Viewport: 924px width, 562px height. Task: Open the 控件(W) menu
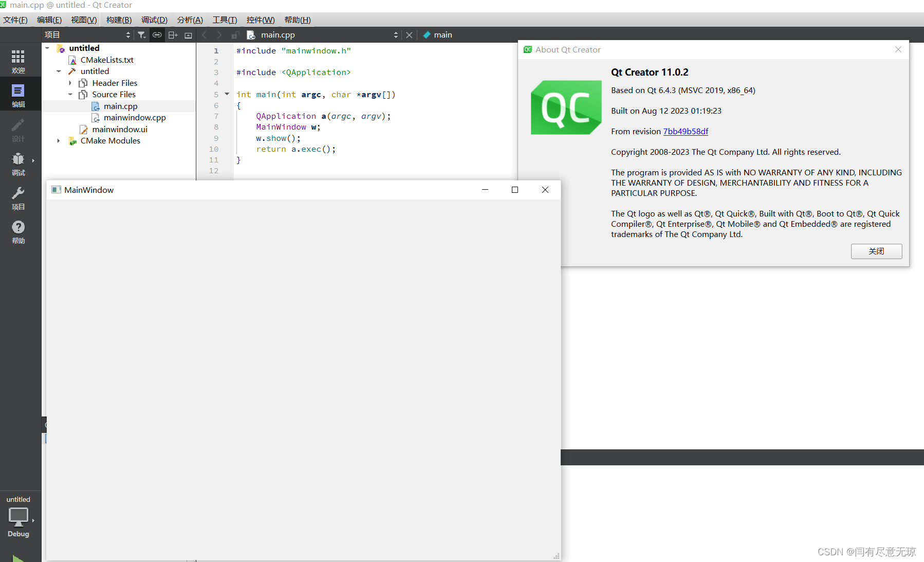(261, 20)
